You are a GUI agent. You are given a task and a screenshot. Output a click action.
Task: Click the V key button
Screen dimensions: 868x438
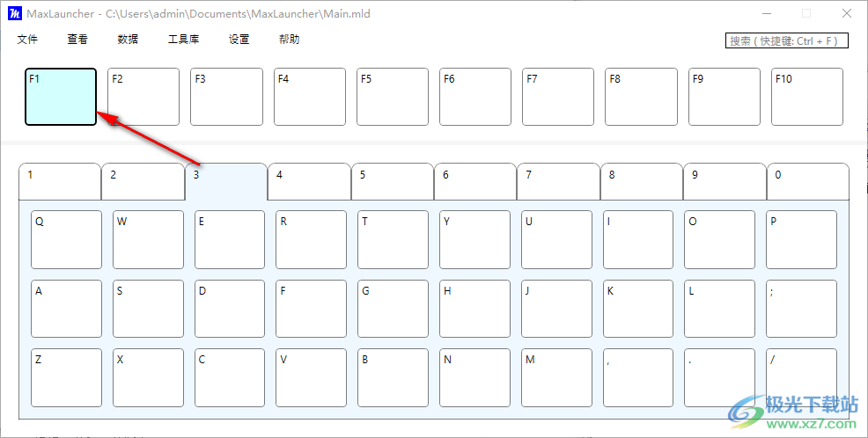pos(311,377)
